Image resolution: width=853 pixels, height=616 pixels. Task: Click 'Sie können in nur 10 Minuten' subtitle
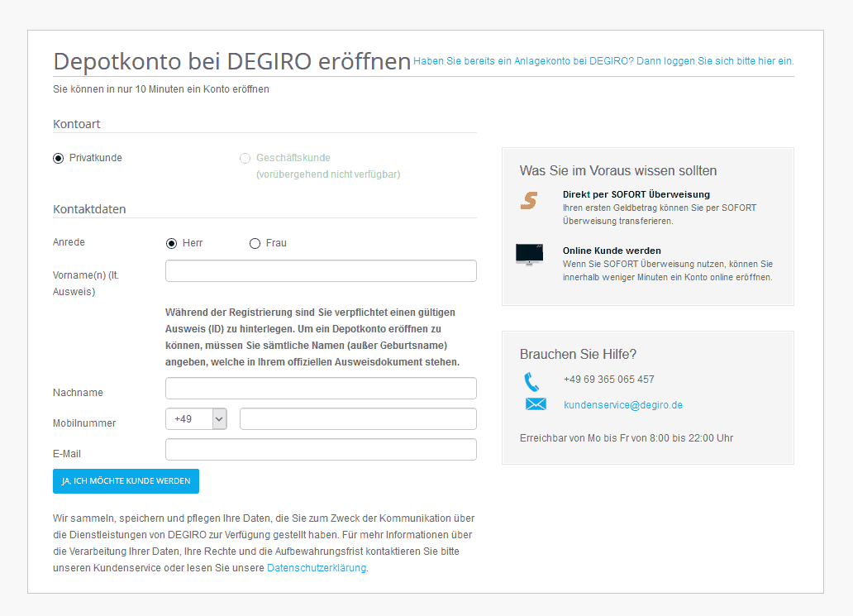(161, 89)
